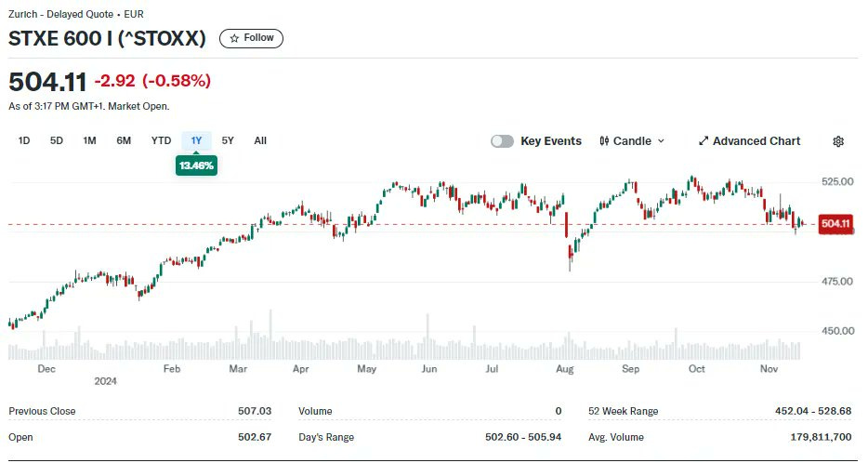Open chart settings gear icon

(838, 141)
